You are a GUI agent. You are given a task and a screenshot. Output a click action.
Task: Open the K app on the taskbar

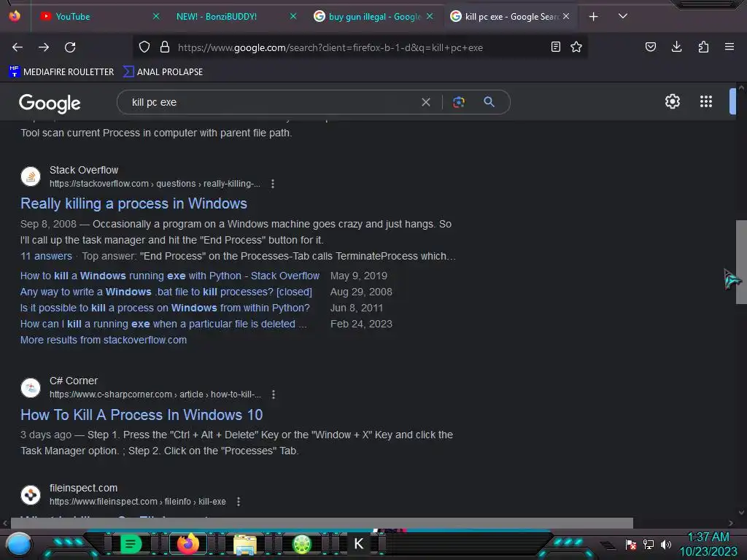359,543
